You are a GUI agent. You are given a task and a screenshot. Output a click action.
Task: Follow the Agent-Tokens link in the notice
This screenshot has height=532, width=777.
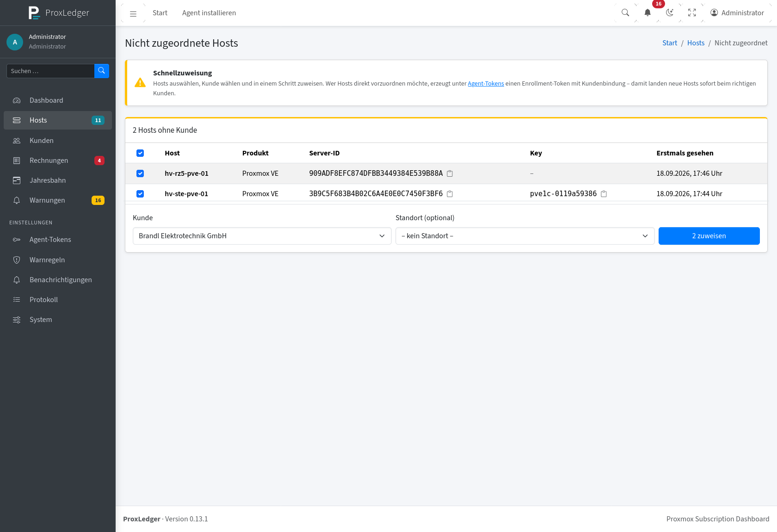point(486,84)
